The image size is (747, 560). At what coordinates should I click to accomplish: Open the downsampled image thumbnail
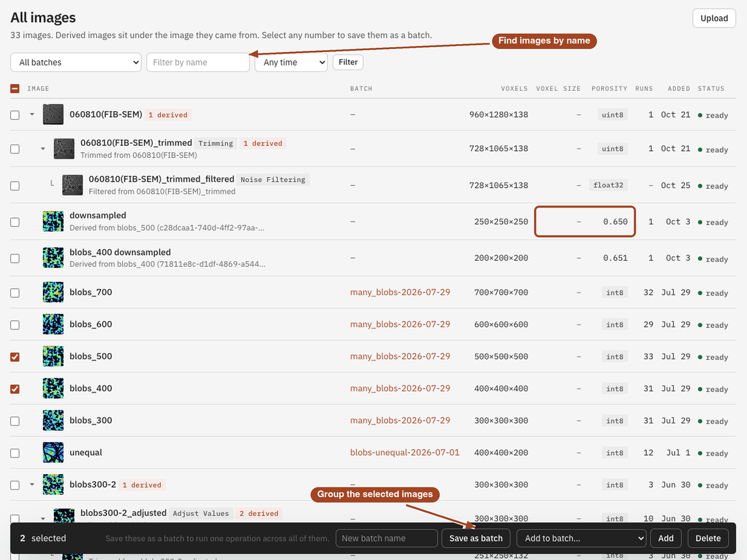(x=53, y=221)
